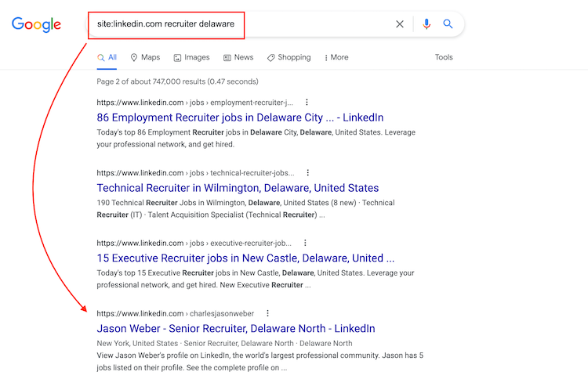Click the snippet 'View Jason Weber's profile on LinkedIn'
Image resolution: width=588 pixels, height=379 pixels.
pos(260,362)
